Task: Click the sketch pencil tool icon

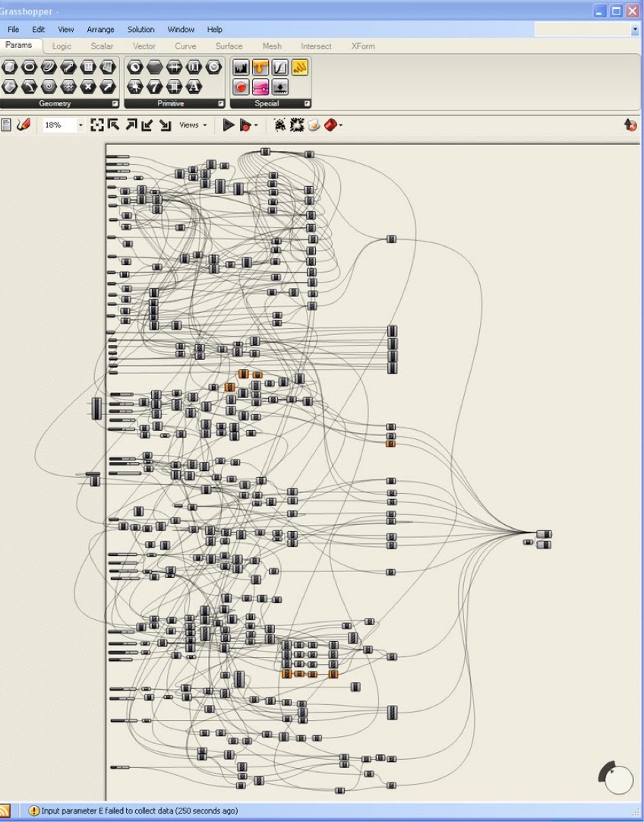Action: pos(23,125)
